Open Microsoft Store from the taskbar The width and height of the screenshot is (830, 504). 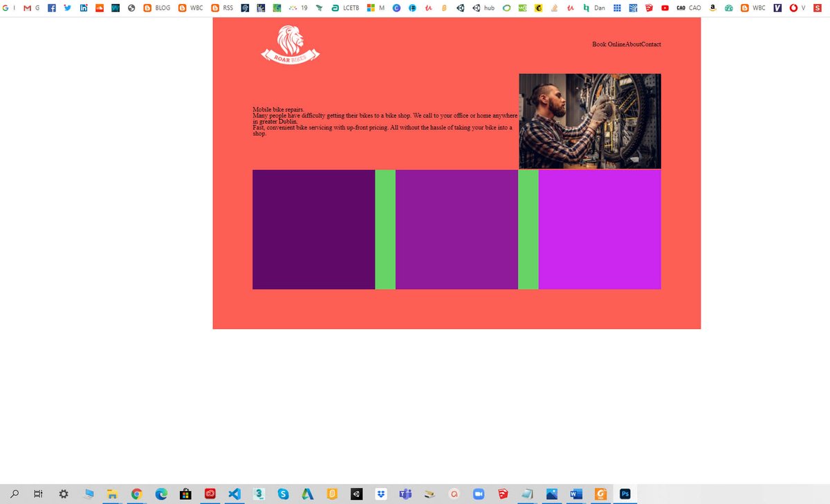click(x=185, y=494)
